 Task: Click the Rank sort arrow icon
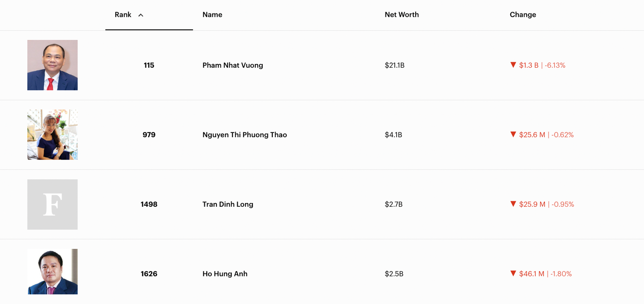141,15
